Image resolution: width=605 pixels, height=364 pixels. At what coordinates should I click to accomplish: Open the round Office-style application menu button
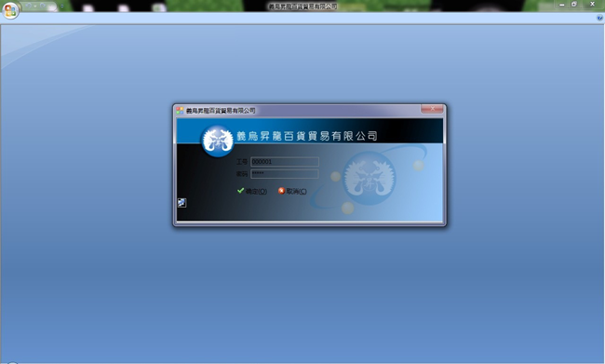10,10
